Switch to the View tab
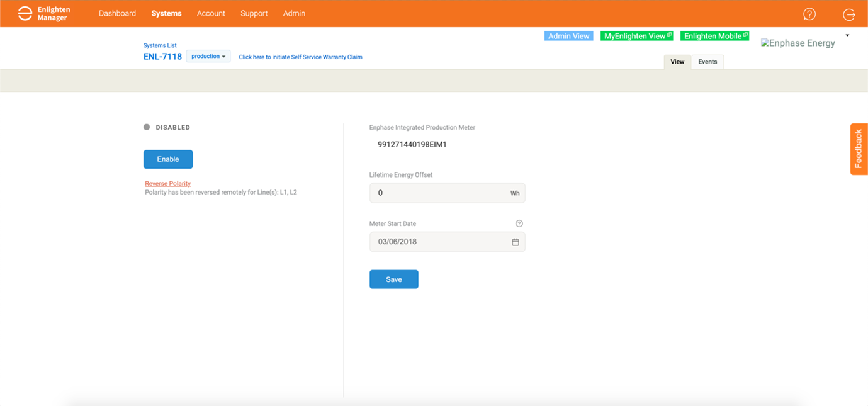 677,62
